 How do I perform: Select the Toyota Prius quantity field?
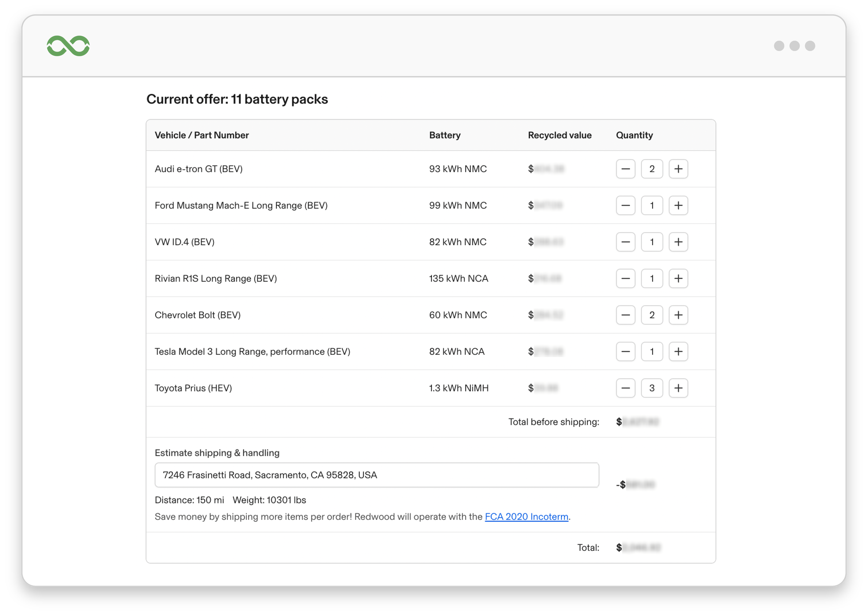point(652,388)
